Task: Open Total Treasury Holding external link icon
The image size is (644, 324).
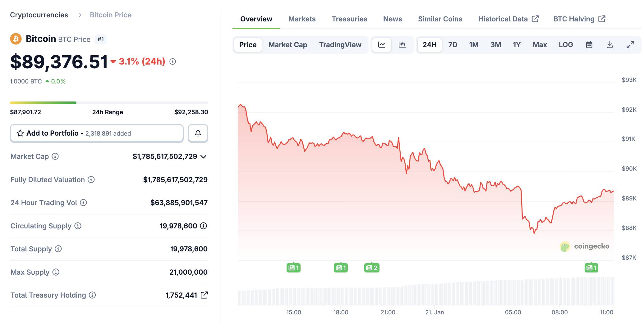Action: click(205, 295)
